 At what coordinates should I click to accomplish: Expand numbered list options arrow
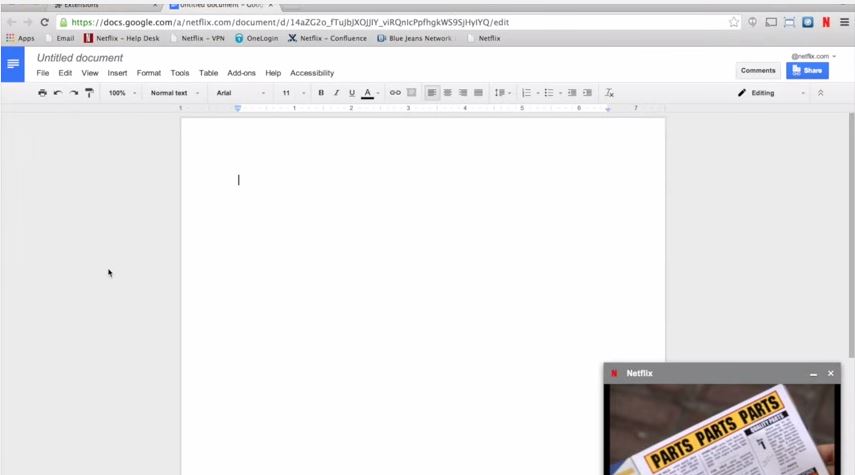(538, 93)
